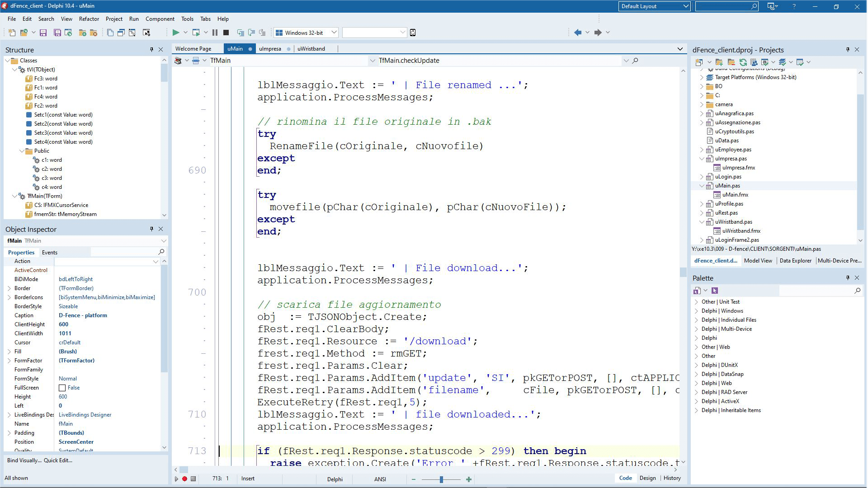Click the Run Until Return debug icon
868x488 pixels.
pos(262,33)
